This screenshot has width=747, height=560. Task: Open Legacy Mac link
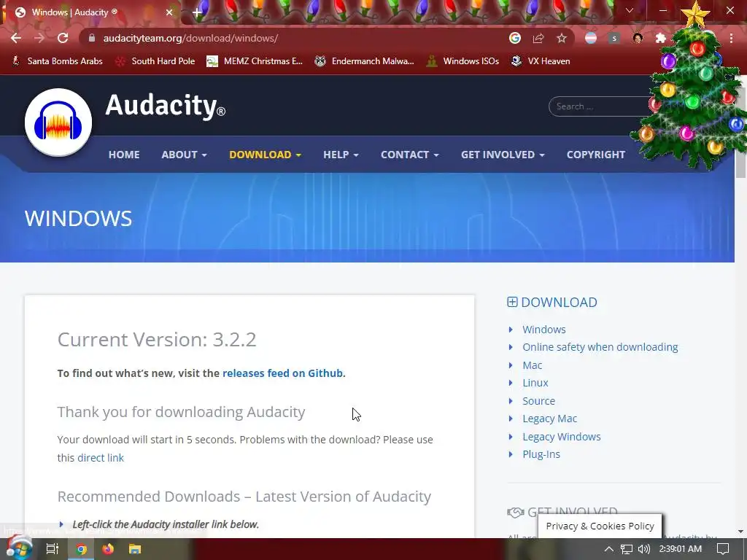click(550, 419)
